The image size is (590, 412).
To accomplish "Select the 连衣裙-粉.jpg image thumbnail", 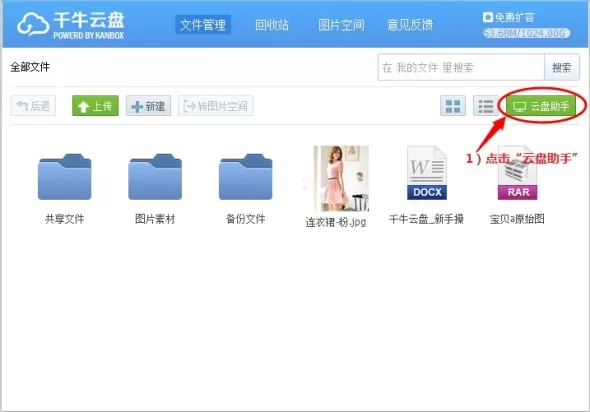I will (341, 179).
